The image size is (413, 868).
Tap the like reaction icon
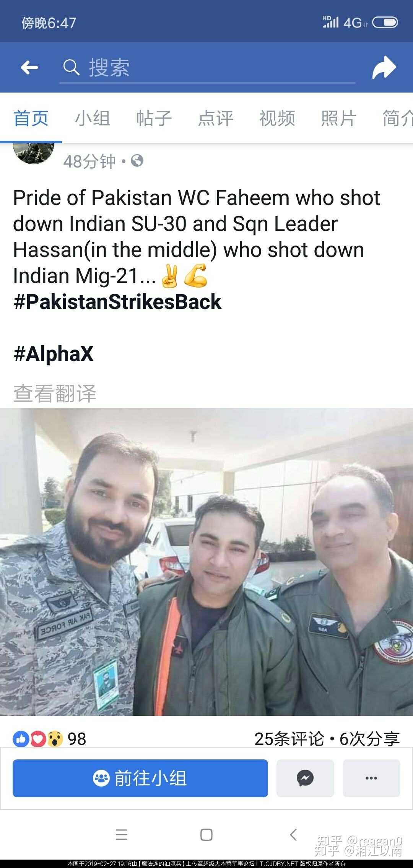21,739
